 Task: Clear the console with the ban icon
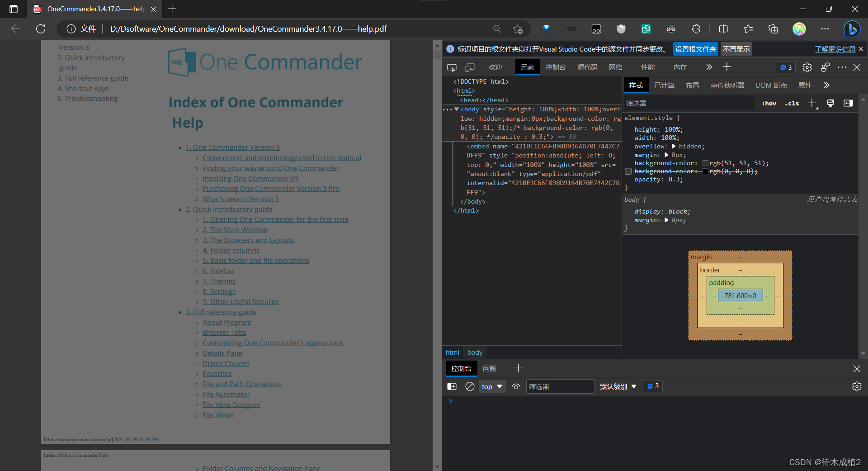(470, 386)
